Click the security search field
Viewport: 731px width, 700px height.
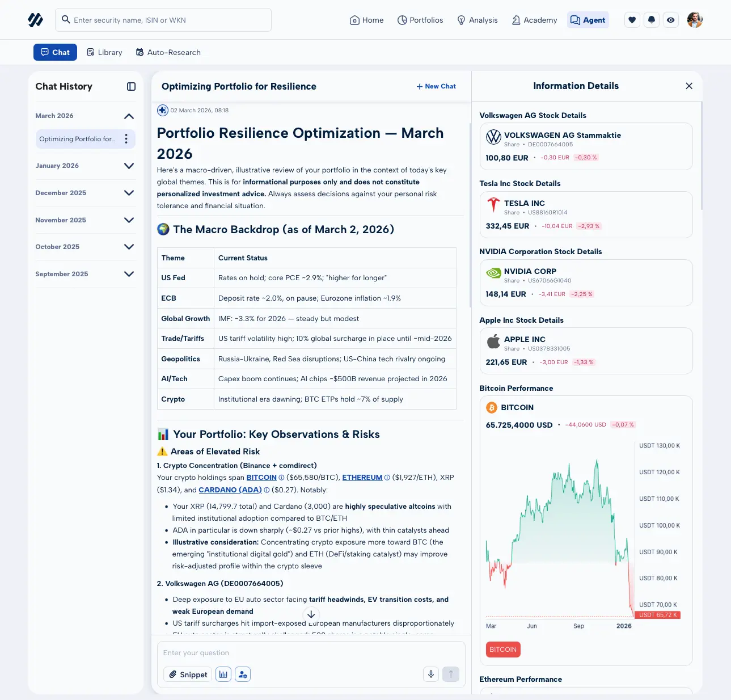click(163, 19)
